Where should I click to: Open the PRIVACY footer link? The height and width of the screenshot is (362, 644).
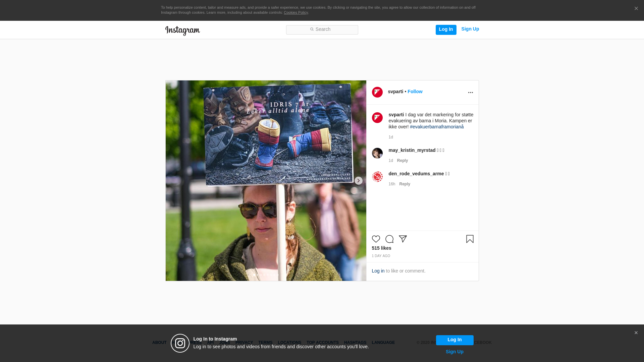(244, 343)
